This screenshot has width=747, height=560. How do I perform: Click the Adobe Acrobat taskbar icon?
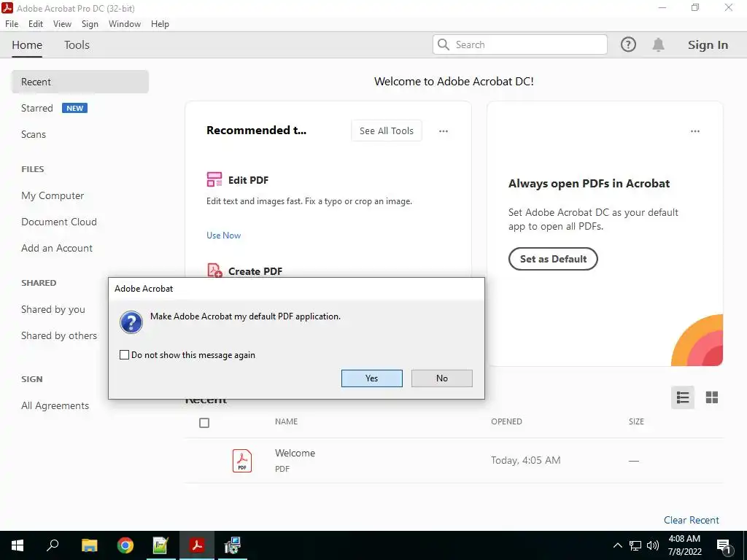click(x=197, y=545)
